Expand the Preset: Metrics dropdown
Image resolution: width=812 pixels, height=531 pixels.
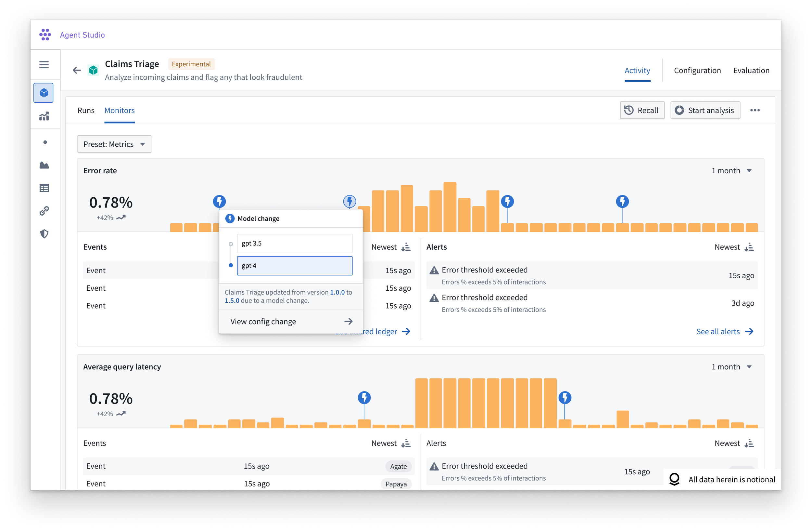pos(114,144)
